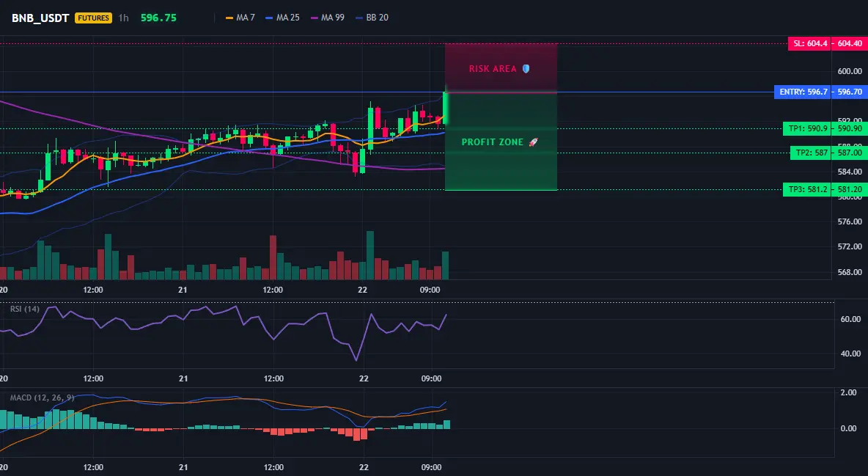
Task: Select the blue ENTRY: 596.7 tag
Action: [803, 92]
